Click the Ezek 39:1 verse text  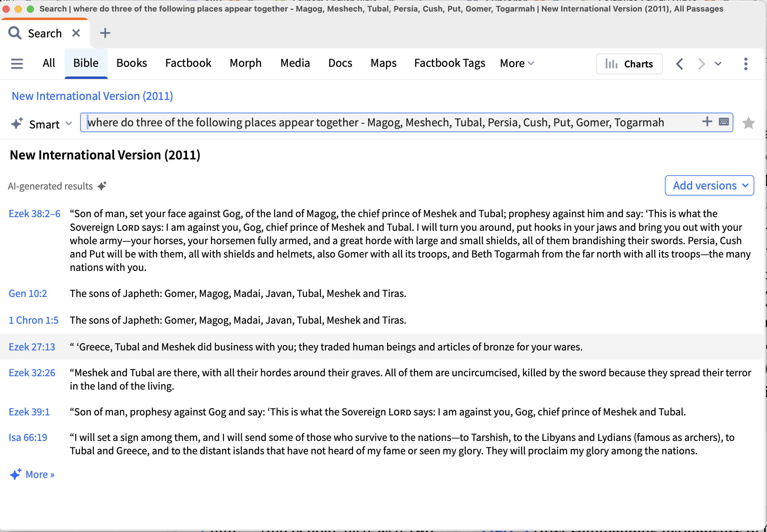[x=378, y=412]
